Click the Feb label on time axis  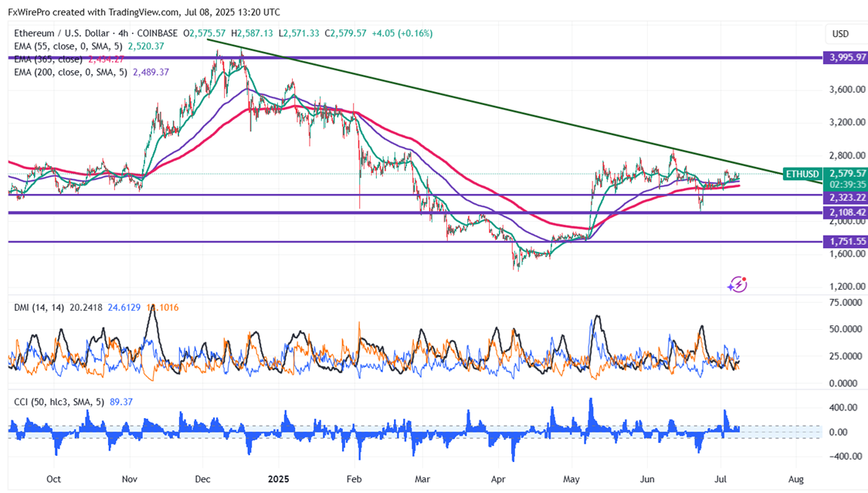tap(354, 479)
